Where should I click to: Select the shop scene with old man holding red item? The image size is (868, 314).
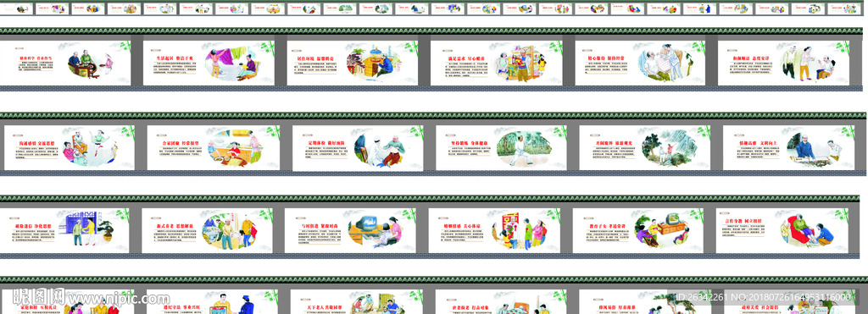click(x=497, y=63)
